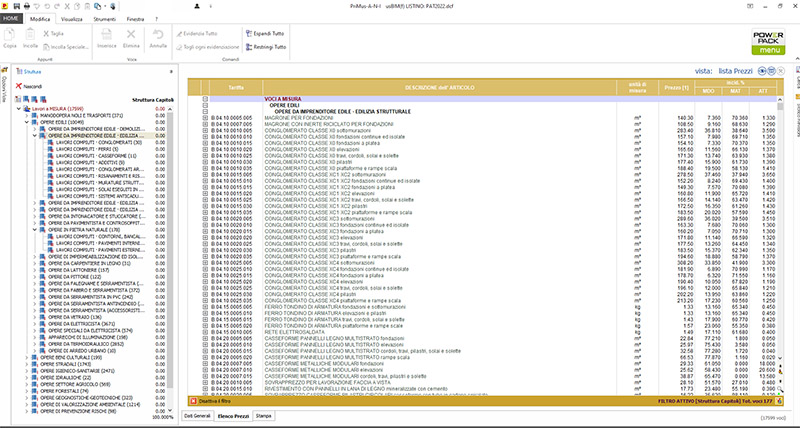The width and height of the screenshot is (800, 428).
Task: Collapse the Lavori a MISURA root node
Action: (19, 109)
